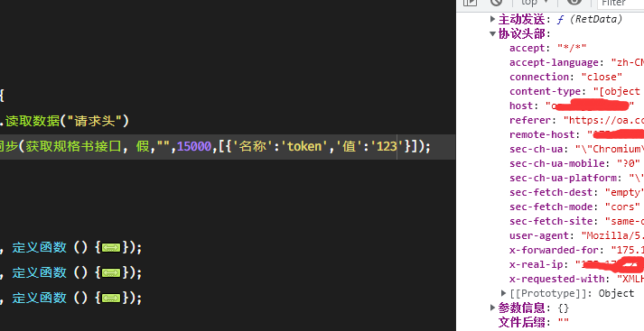Screen dimensions: 644x331
Task: Open the live expression eye icon
Action: [574, 2]
